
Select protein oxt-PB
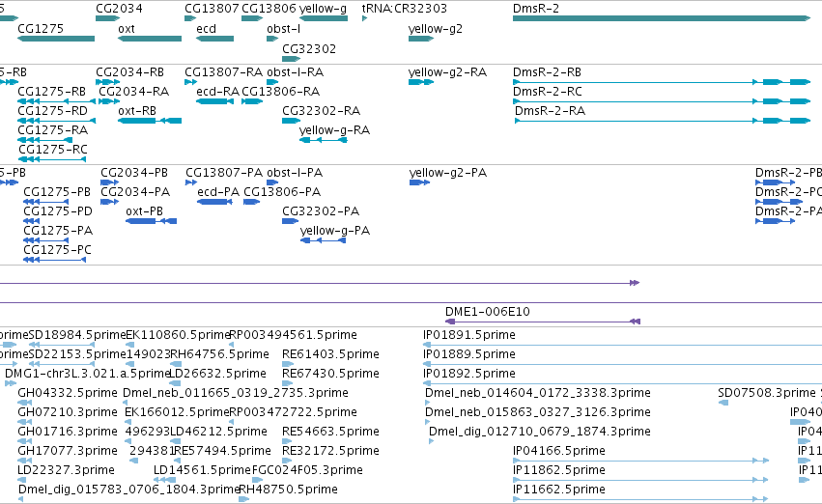pyautogui.click(x=151, y=221)
